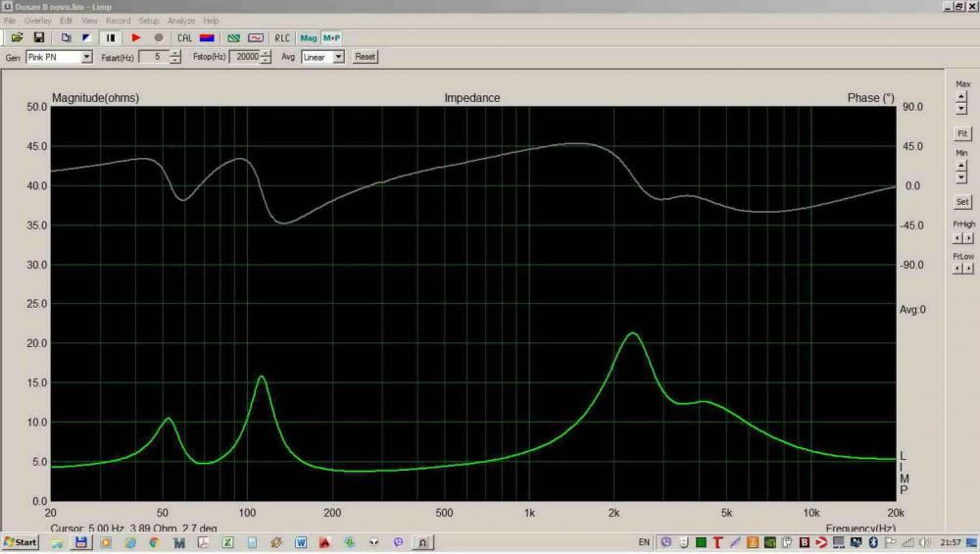The width and height of the screenshot is (980, 554).
Task: Click the red and blue levels icon
Action: pos(207,38)
